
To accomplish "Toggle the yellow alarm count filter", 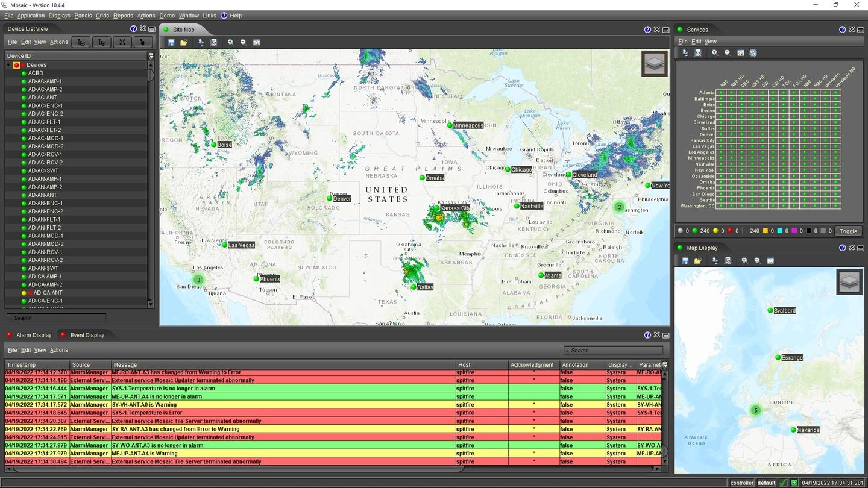I will pos(715,230).
